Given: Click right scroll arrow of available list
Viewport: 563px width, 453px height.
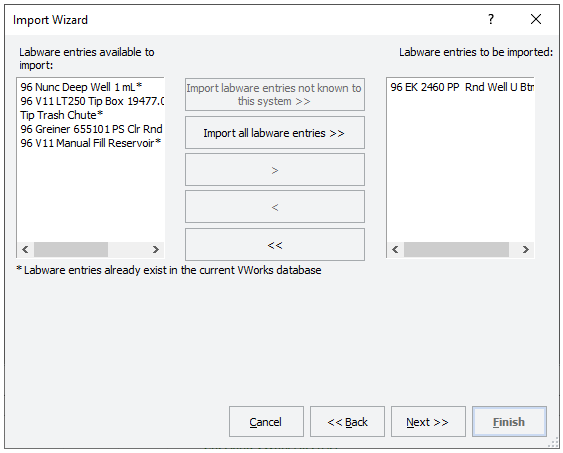Looking at the screenshot, I should pos(155,249).
